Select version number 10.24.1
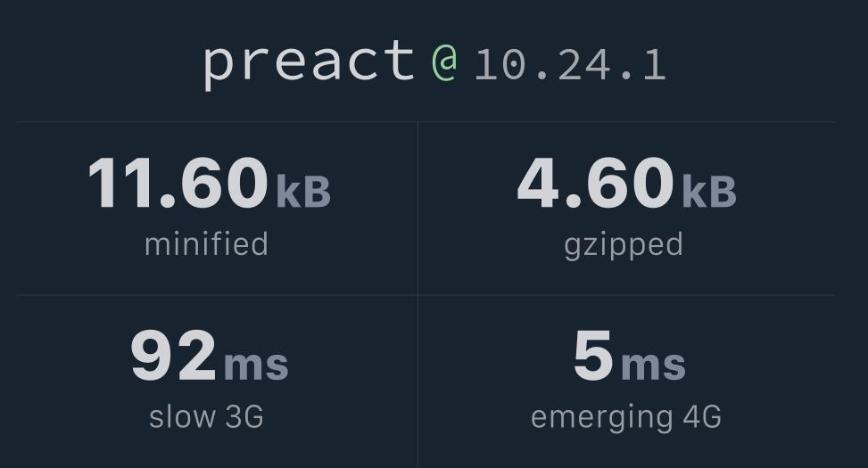 [570, 65]
